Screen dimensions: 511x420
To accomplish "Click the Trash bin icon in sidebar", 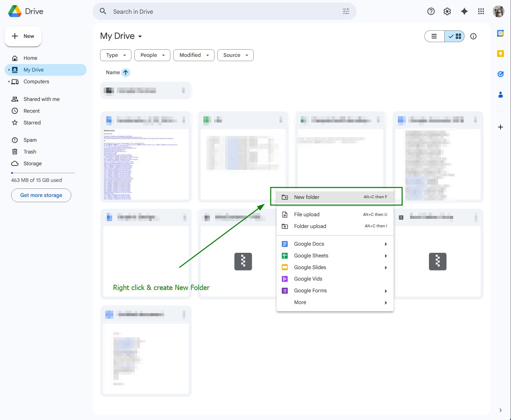I will tap(15, 152).
